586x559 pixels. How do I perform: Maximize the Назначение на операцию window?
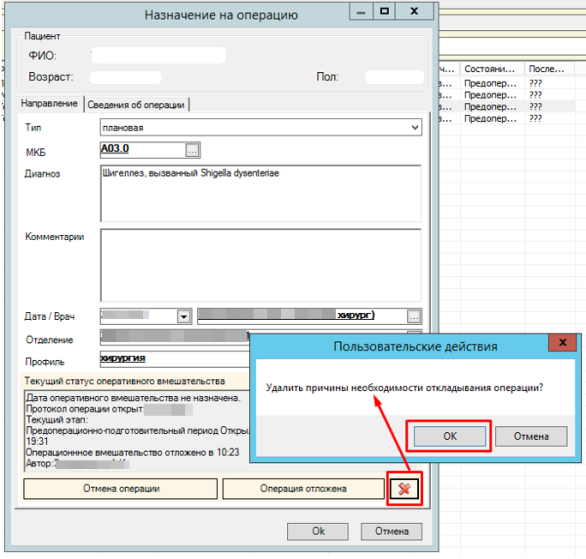(x=384, y=11)
